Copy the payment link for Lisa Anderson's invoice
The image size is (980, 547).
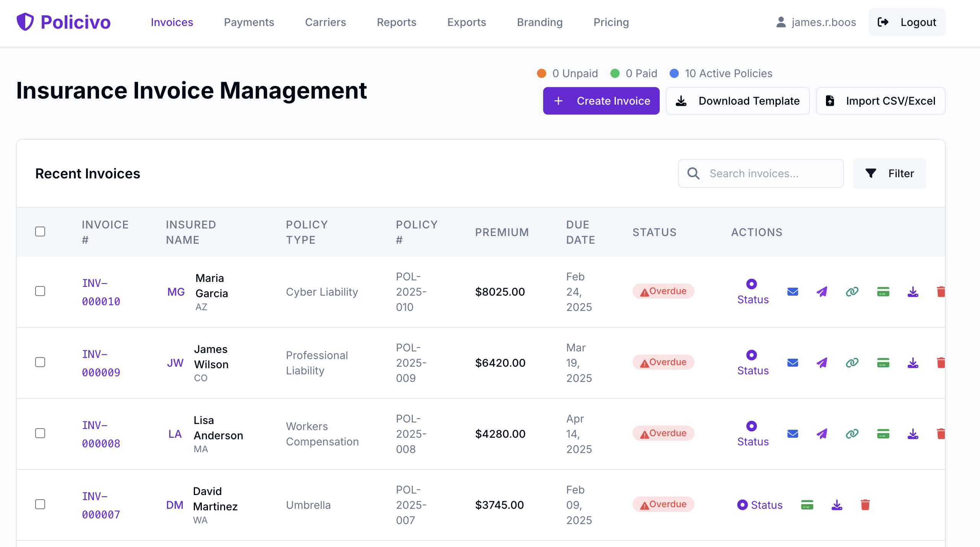tap(852, 434)
